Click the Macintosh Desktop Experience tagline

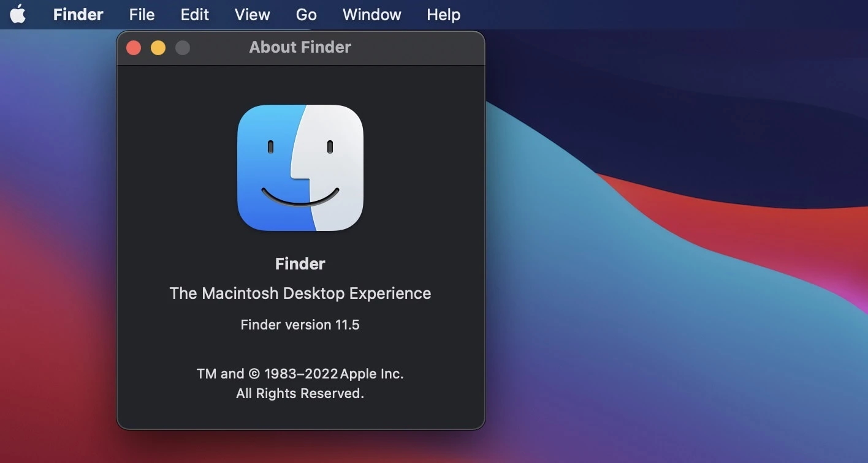pyautogui.click(x=300, y=293)
